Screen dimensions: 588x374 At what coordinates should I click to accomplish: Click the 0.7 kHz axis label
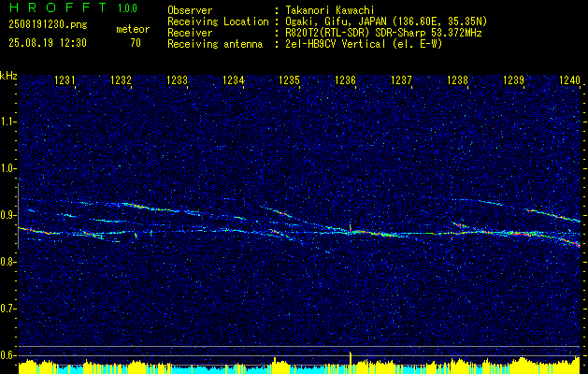pos(7,309)
